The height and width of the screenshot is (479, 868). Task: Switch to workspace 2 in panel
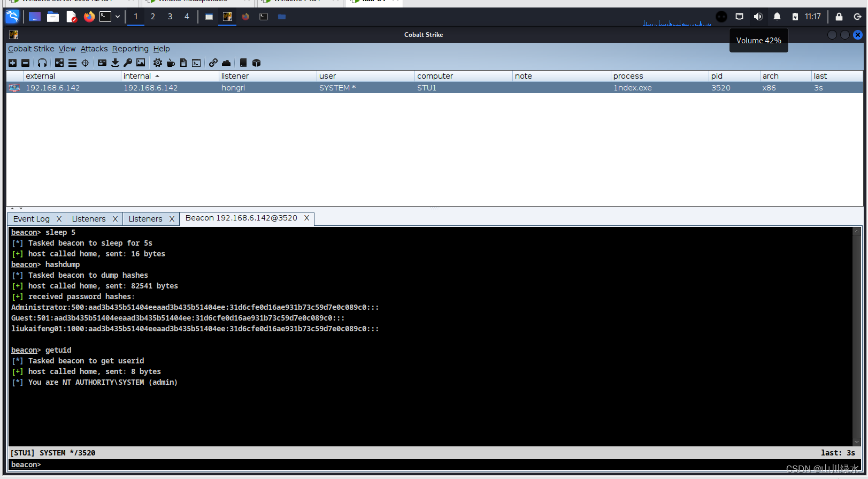(x=153, y=17)
